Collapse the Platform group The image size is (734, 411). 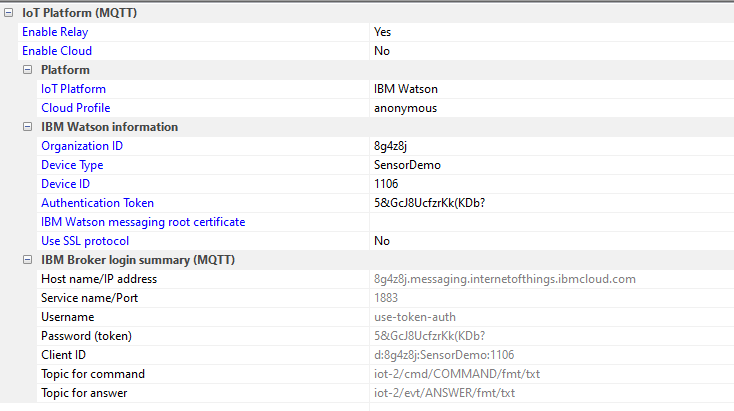coord(28,70)
